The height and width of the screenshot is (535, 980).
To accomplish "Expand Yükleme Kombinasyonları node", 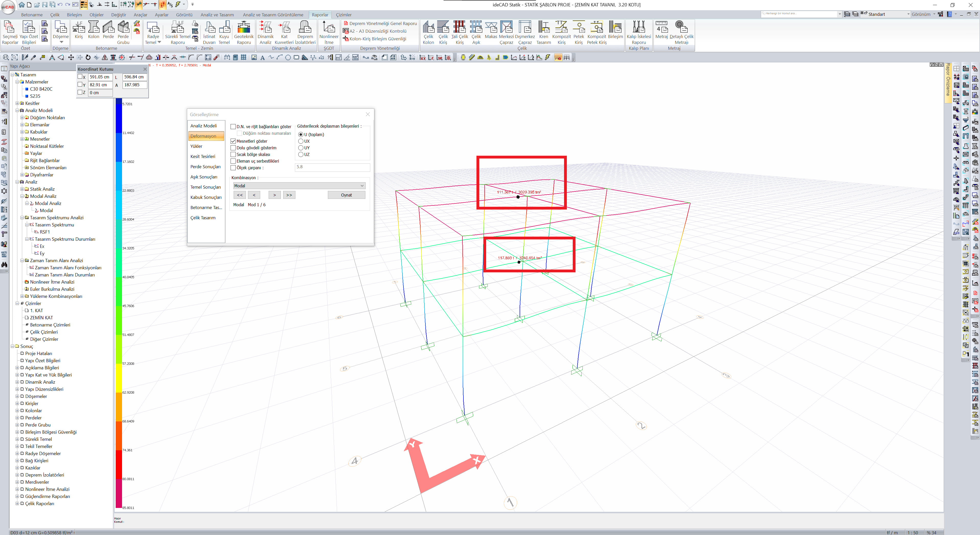I will click(22, 296).
